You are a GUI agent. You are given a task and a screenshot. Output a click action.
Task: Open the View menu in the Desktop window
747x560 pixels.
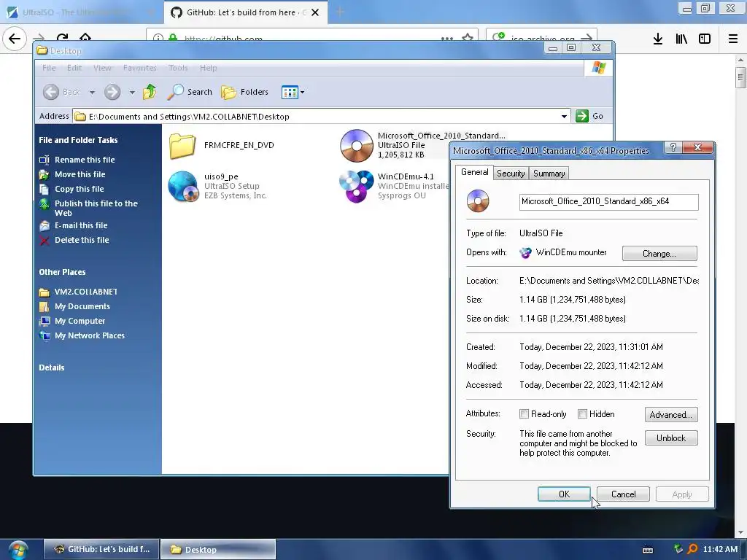pyautogui.click(x=102, y=68)
